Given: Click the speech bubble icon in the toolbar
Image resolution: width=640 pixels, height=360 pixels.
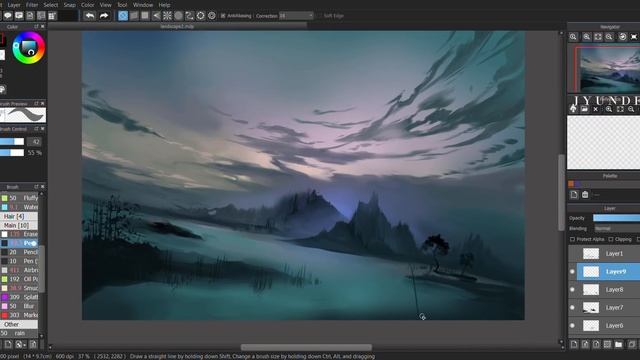Looking at the screenshot, I should tap(8, 16).
